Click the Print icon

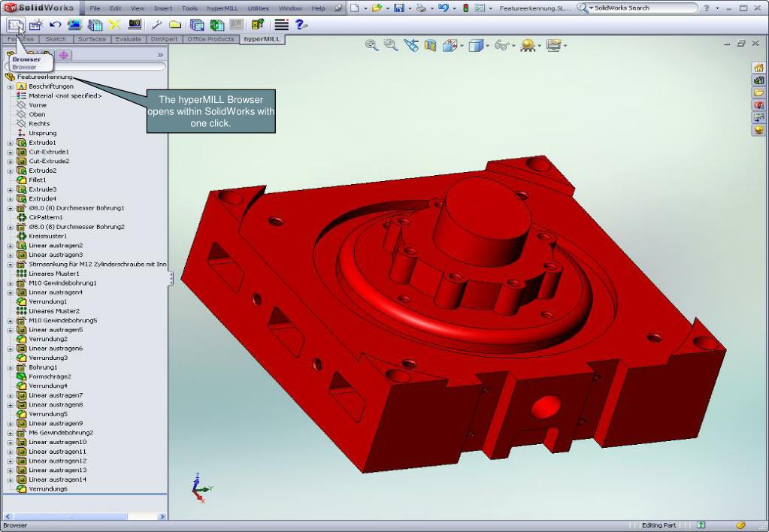point(421,8)
